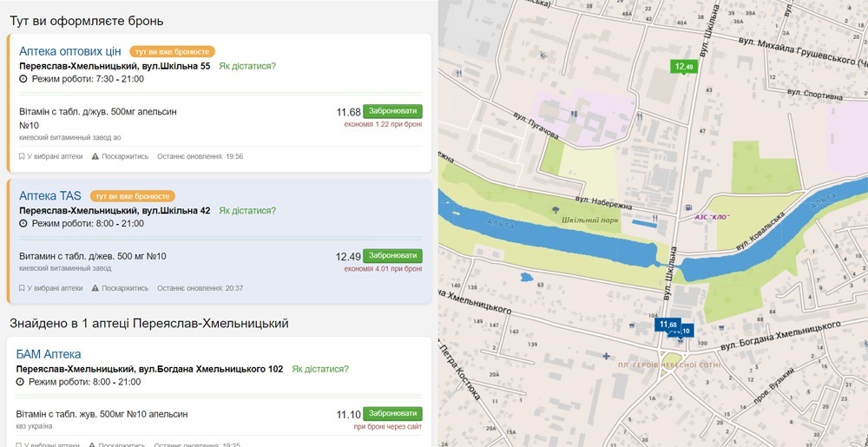Select the blue 11.68 map price marker

(667, 325)
